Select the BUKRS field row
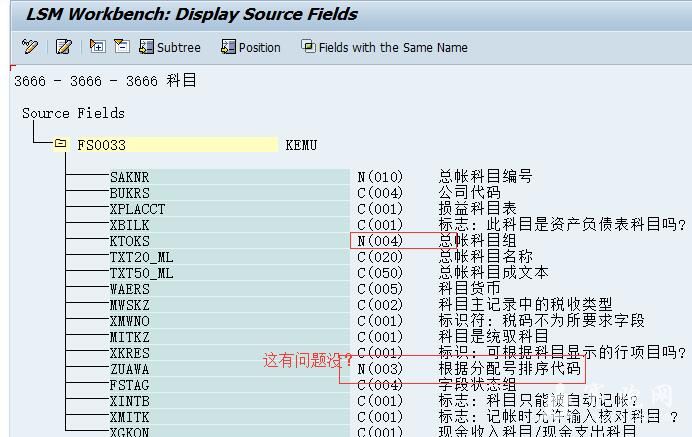This screenshot has height=437, width=692. 229,193
